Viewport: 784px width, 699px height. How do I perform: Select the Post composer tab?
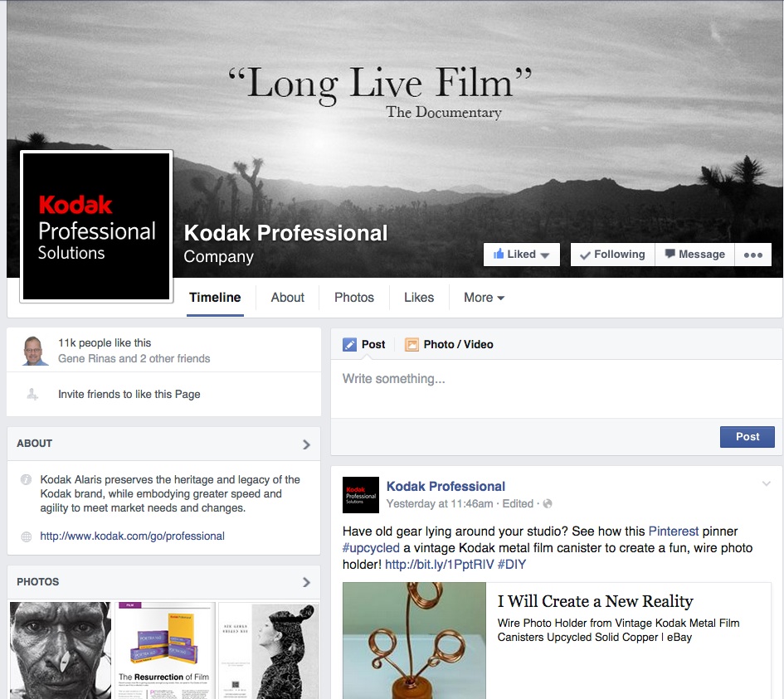pyautogui.click(x=364, y=344)
